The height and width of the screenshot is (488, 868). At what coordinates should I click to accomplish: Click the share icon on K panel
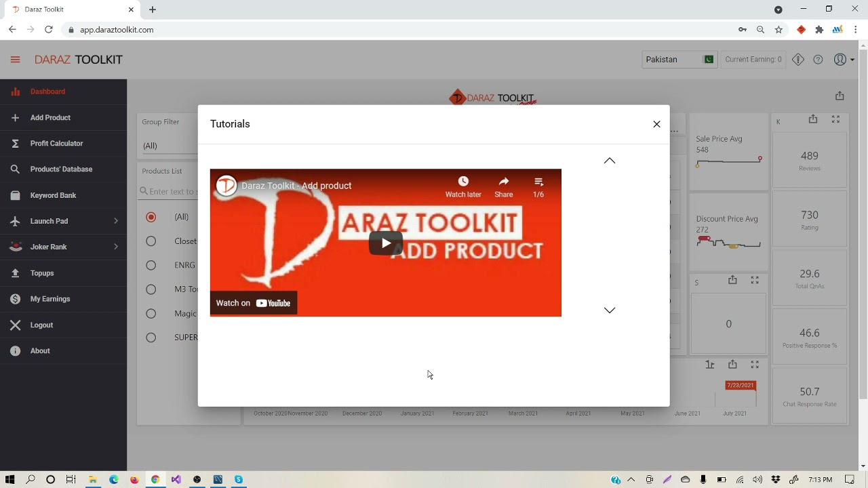(x=813, y=119)
